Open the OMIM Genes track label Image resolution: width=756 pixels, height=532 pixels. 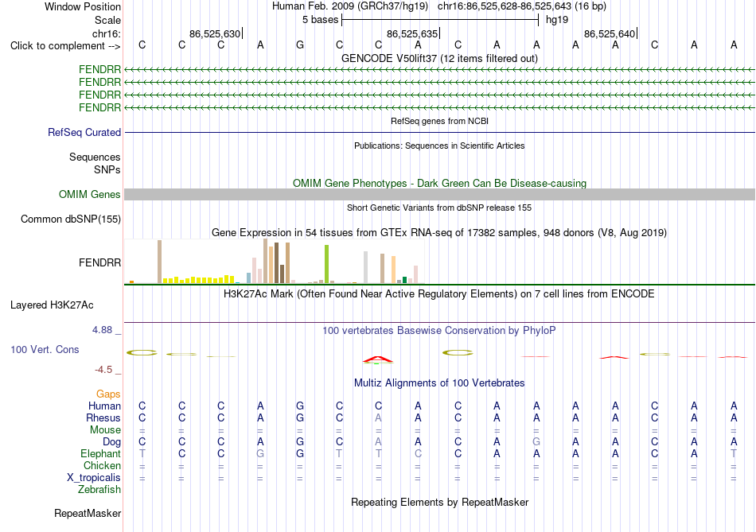[x=90, y=194]
